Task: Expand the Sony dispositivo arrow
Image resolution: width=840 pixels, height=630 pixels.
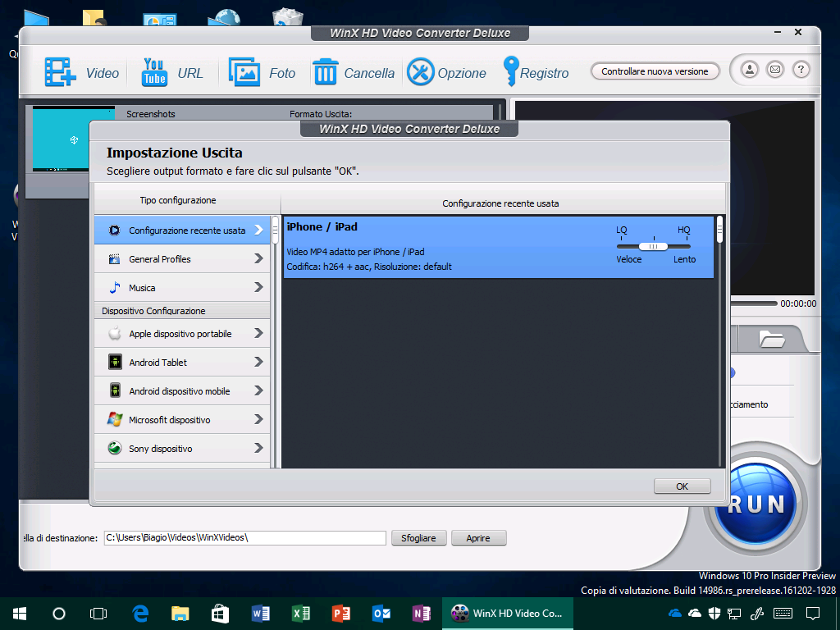Action: pyautogui.click(x=258, y=448)
